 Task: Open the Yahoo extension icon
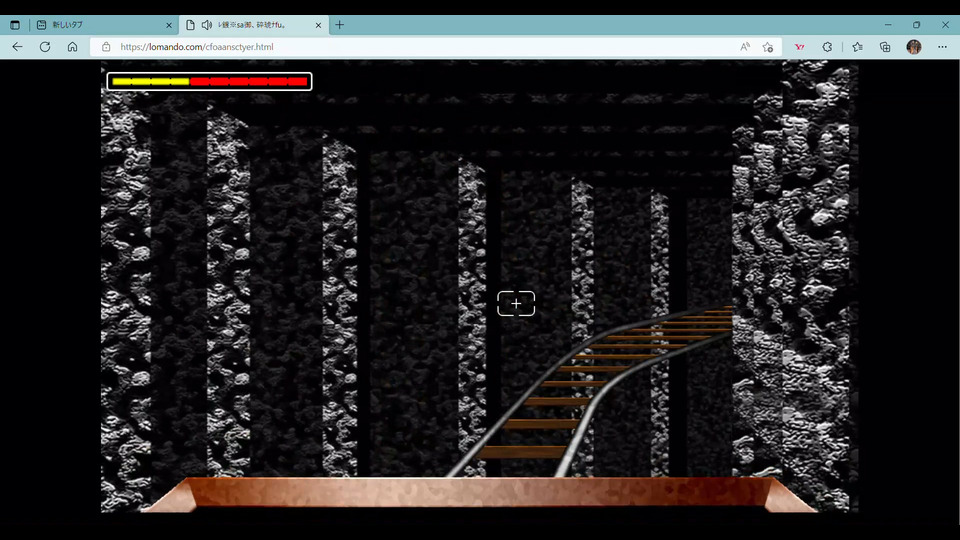pos(800,47)
